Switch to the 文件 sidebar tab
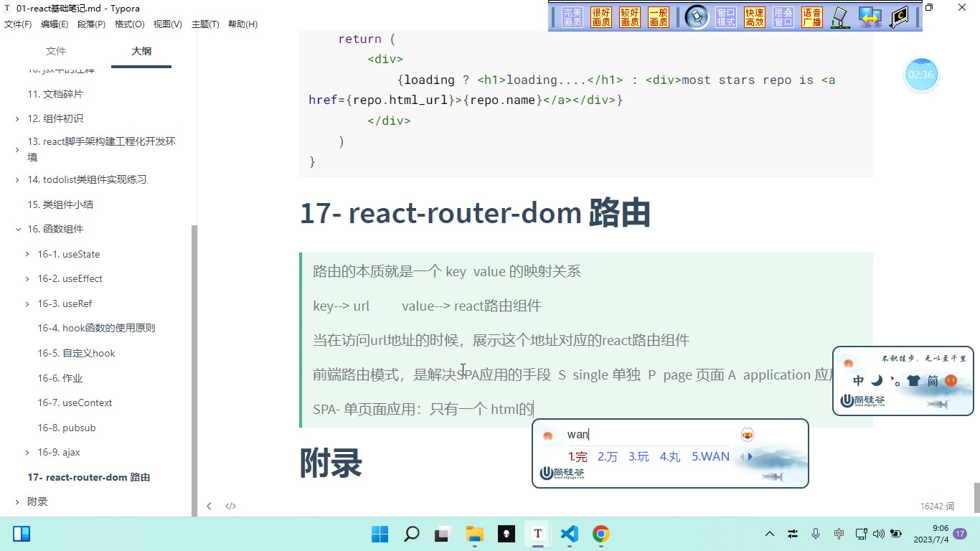 (55, 51)
